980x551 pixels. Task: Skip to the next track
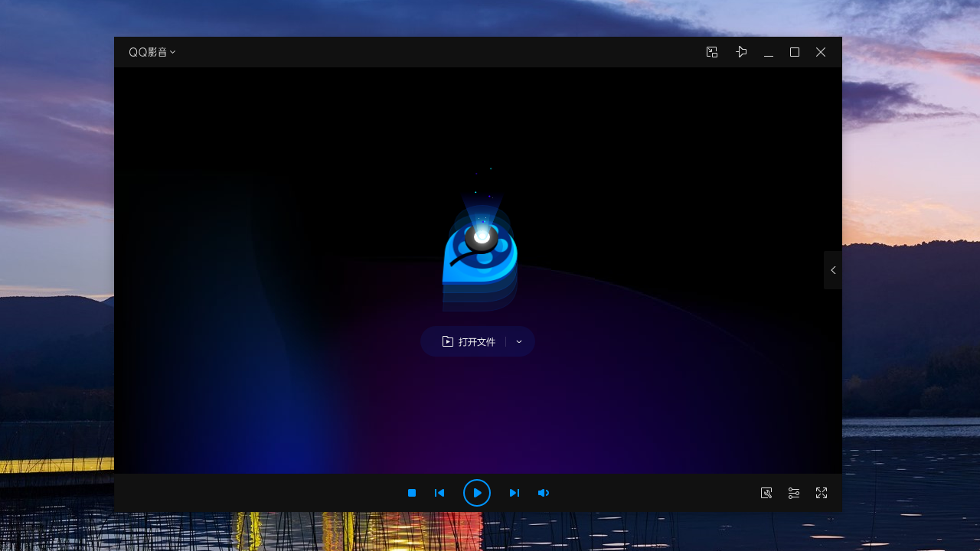(514, 493)
